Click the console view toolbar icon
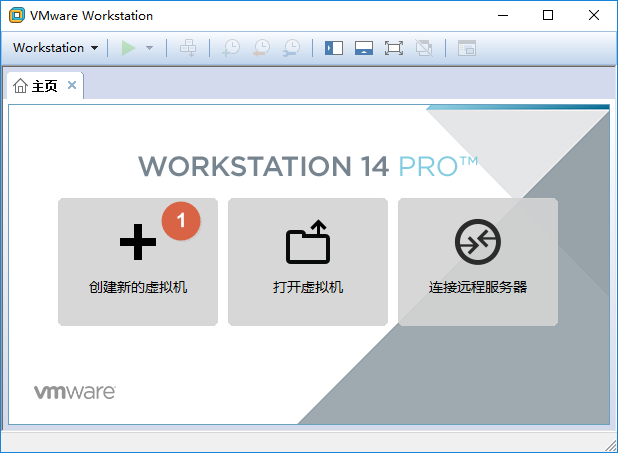618x453 pixels. pyautogui.click(x=467, y=48)
